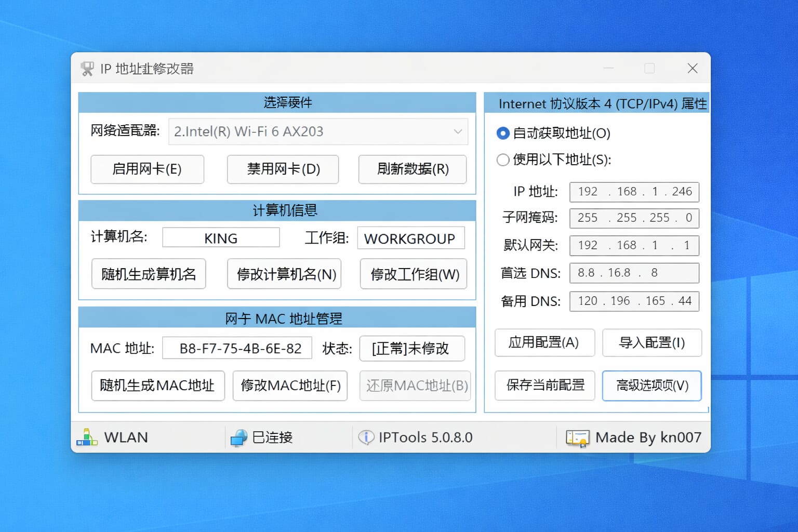Click the modify workgroup (W) button

(x=414, y=274)
